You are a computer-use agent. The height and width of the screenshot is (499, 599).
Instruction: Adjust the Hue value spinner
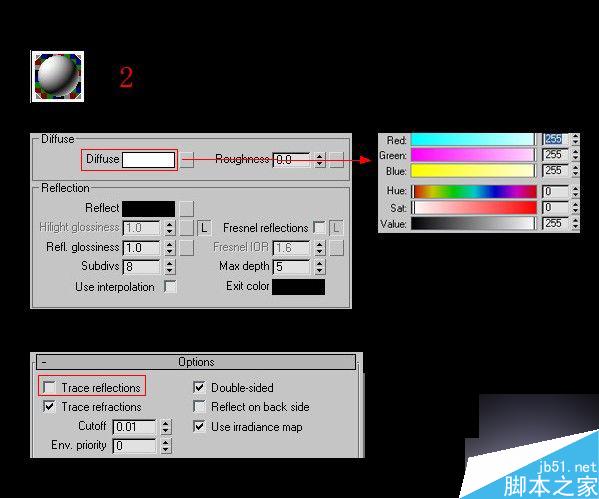[575, 191]
